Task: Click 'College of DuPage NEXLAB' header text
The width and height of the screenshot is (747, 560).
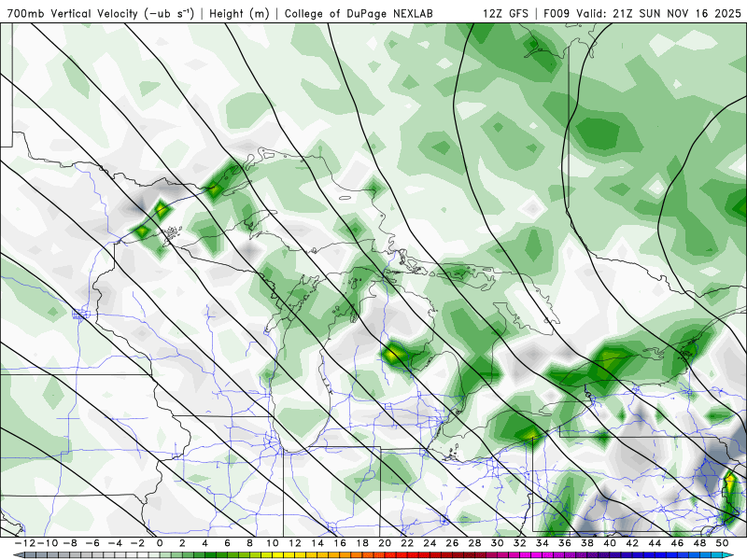Action: click(x=359, y=13)
